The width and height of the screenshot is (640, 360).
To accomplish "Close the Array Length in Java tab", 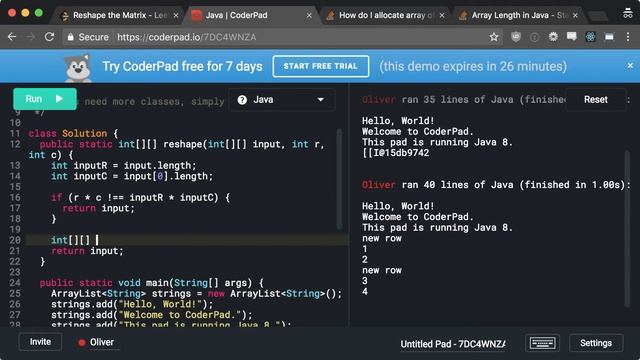I will (x=575, y=16).
